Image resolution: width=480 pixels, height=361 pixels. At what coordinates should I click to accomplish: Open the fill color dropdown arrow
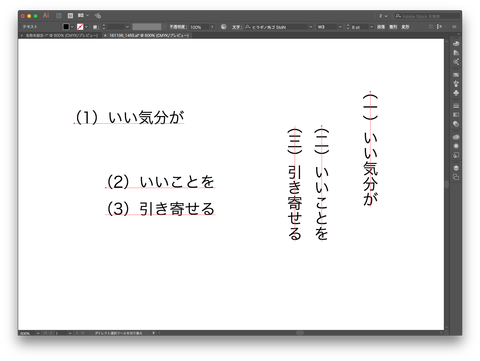pyautogui.click(x=72, y=27)
